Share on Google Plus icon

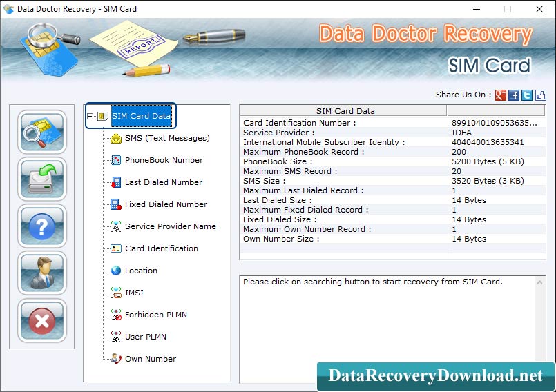(x=500, y=95)
